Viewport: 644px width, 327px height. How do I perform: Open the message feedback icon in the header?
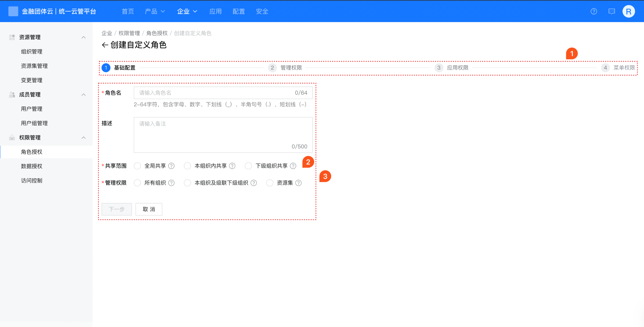click(x=612, y=11)
